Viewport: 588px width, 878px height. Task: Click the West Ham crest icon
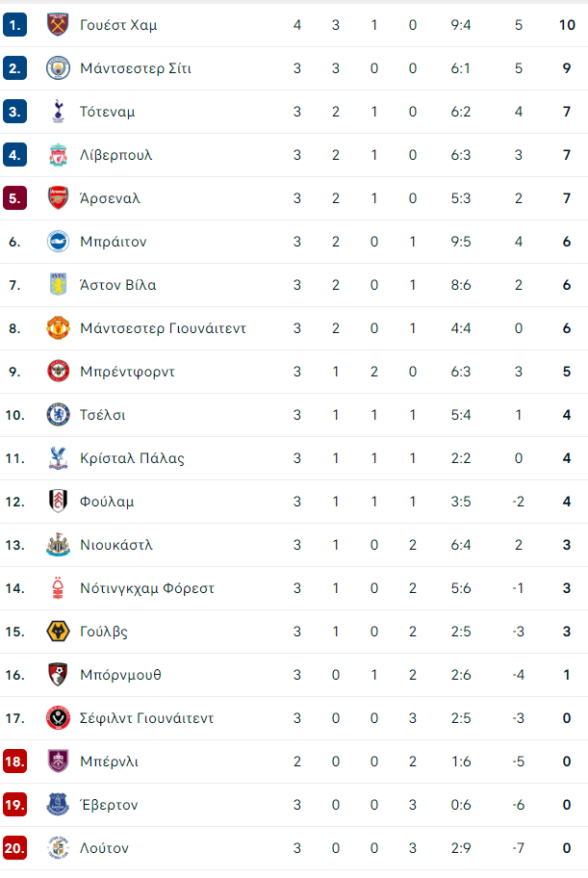[58, 25]
